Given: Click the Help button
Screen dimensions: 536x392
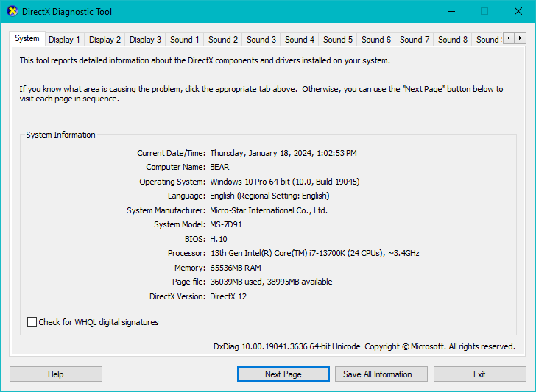Looking at the screenshot, I should point(56,374).
